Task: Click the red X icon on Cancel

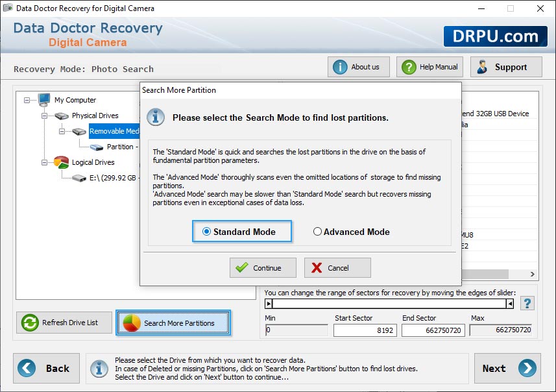Action: click(x=317, y=268)
